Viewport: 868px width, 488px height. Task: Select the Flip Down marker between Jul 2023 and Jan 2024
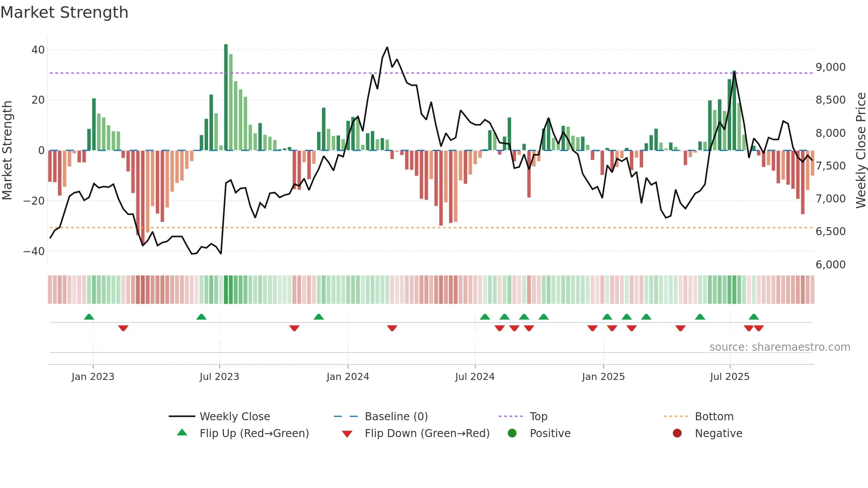coord(294,328)
